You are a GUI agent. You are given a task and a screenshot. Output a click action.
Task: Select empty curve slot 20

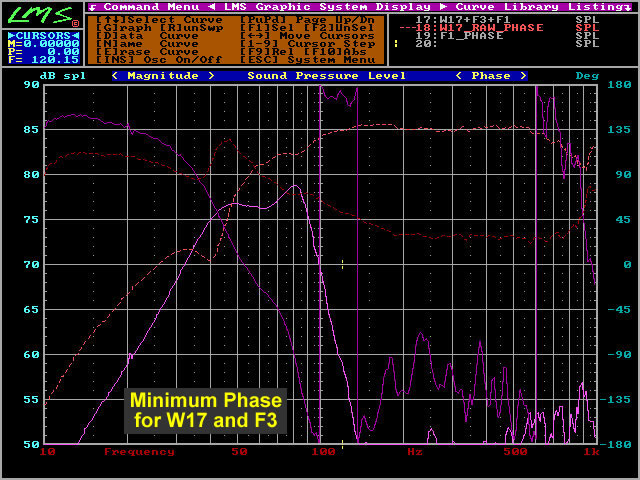click(x=426, y=44)
